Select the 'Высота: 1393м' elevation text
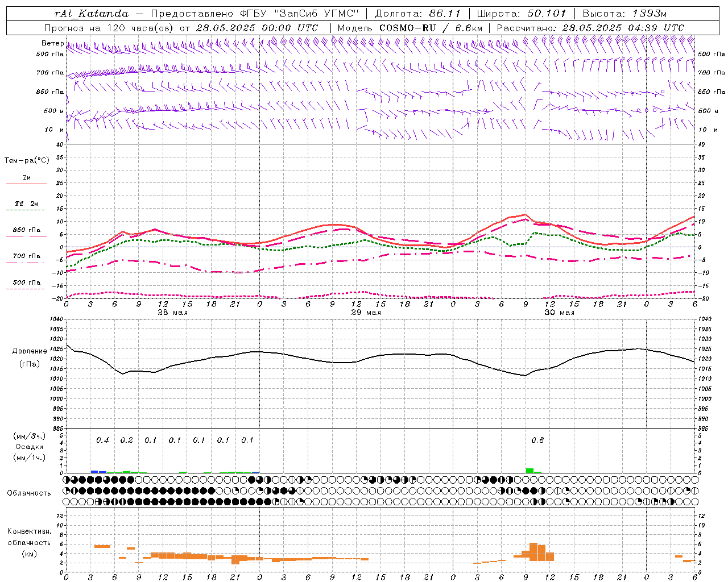Screen dimensions: 728x582 (x=624, y=14)
